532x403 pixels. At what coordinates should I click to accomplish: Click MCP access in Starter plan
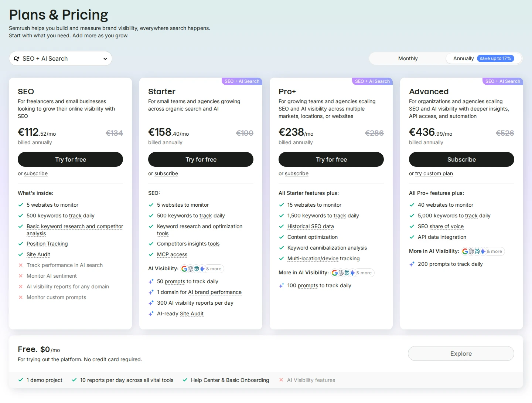point(172,254)
